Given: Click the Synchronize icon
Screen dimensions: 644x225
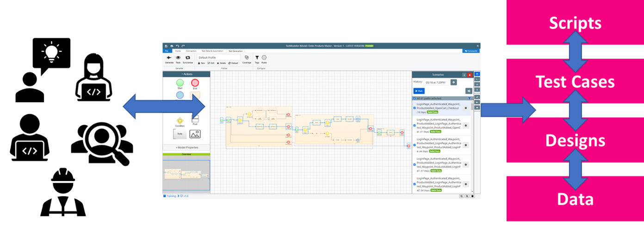Looking at the screenshot, I should (x=188, y=58).
